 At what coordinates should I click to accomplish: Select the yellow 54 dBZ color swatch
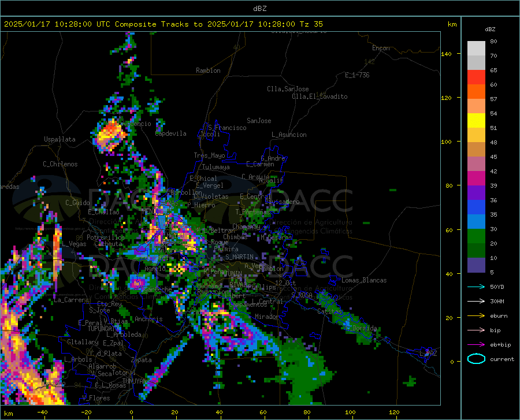(476, 121)
